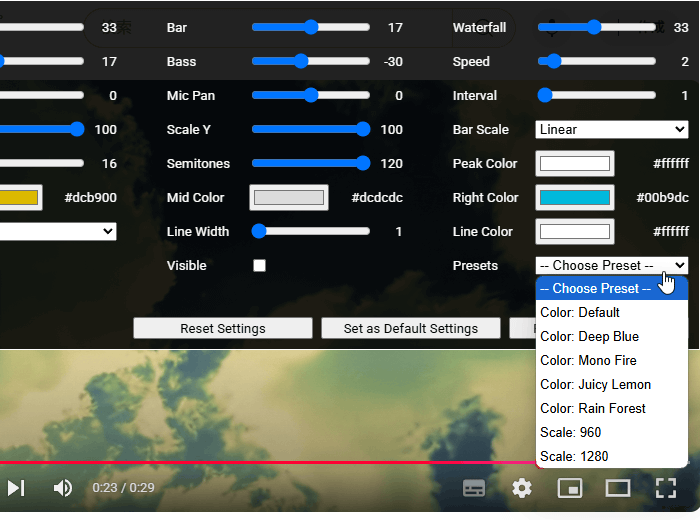Toggle subtitles captions icon
Image resolution: width=700 pixels, height=520 pixels.
[474, 488]
